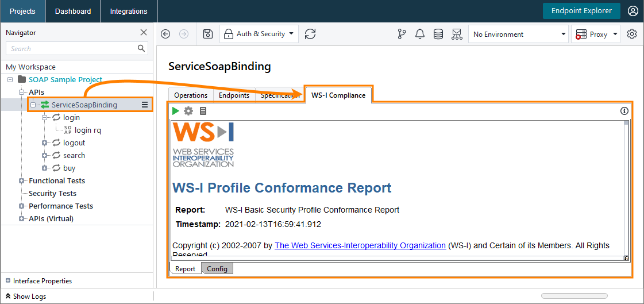This screenshot has width=644, height=304.
Task: Open the Proxy dropdown arrow
Action: coord(615,34)
